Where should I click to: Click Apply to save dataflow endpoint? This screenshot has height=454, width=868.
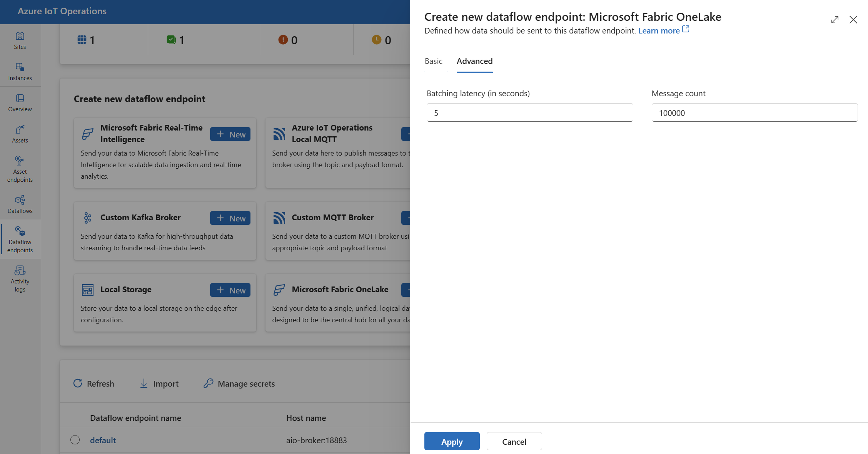pos(451,441)
